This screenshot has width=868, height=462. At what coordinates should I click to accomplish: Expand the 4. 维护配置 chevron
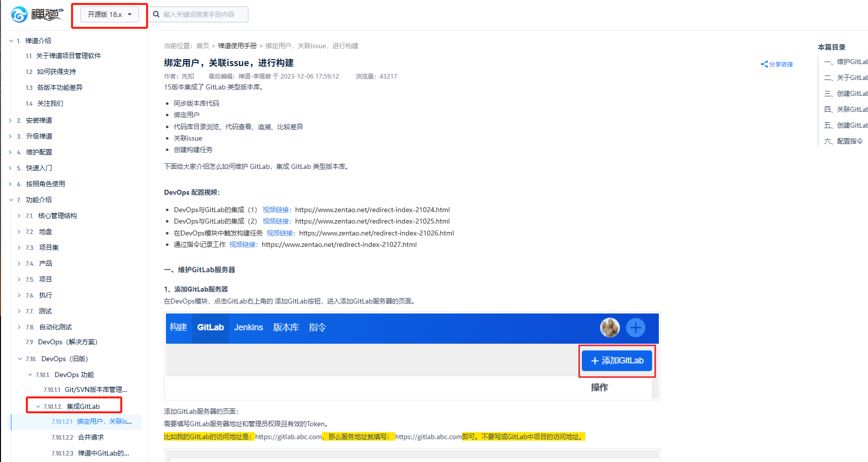pos(11,152)
